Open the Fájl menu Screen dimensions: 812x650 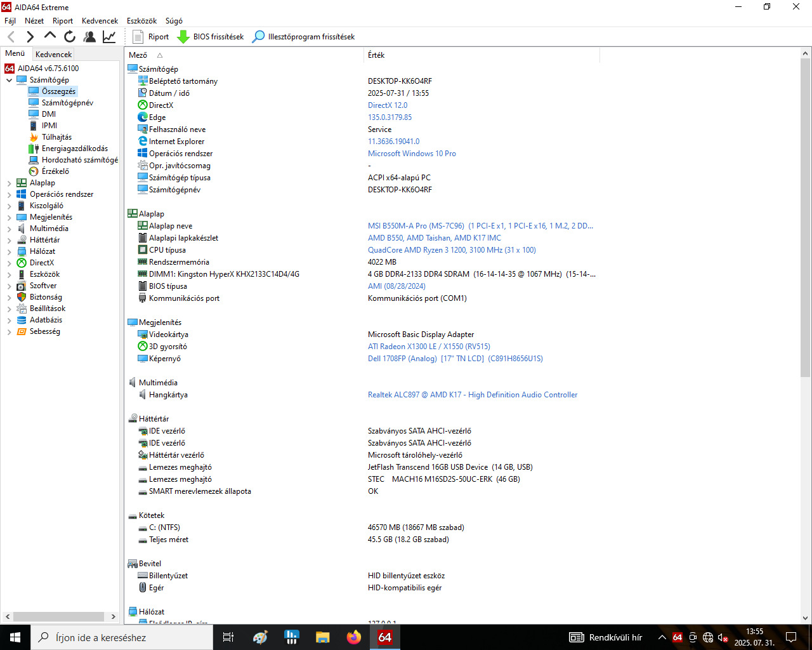(10, 21)
